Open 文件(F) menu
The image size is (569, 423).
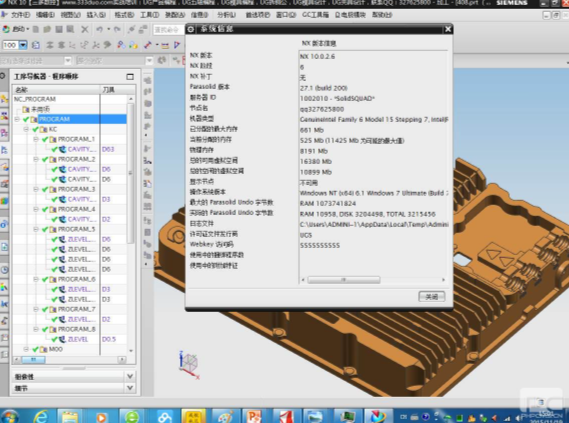tap(20, 15)
